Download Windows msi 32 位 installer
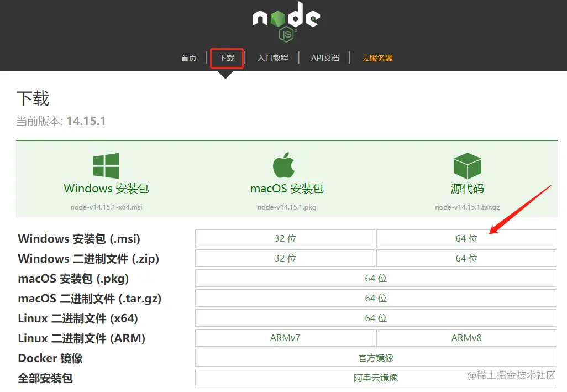567x392 pixels. pos(285,238)
